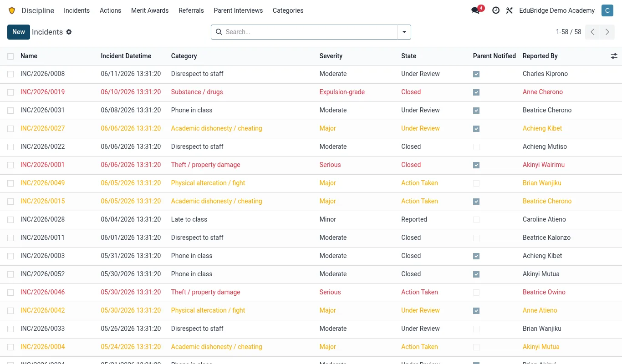Screen dimensions: 622x364
Task: Click date 05/26/2026 13:31:20
Action: tap(131, 329)
